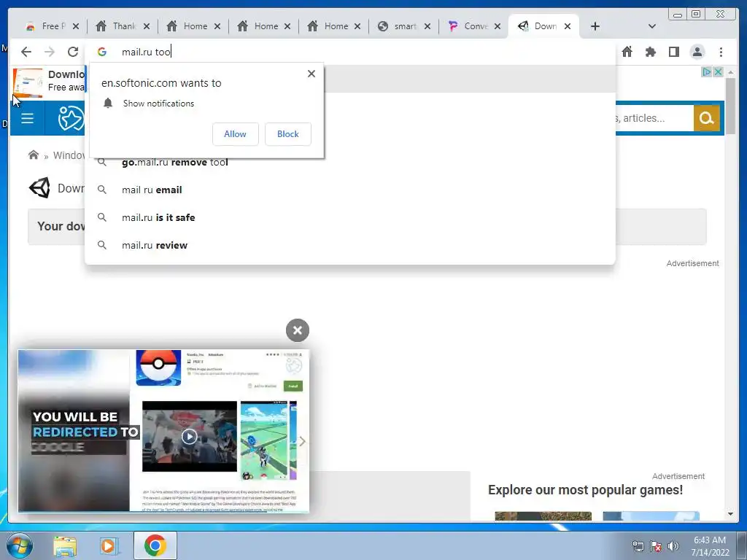Select suggestion 'go.mail.ru remove tool'
The image size is (747, 560).
tap(350, 163)
